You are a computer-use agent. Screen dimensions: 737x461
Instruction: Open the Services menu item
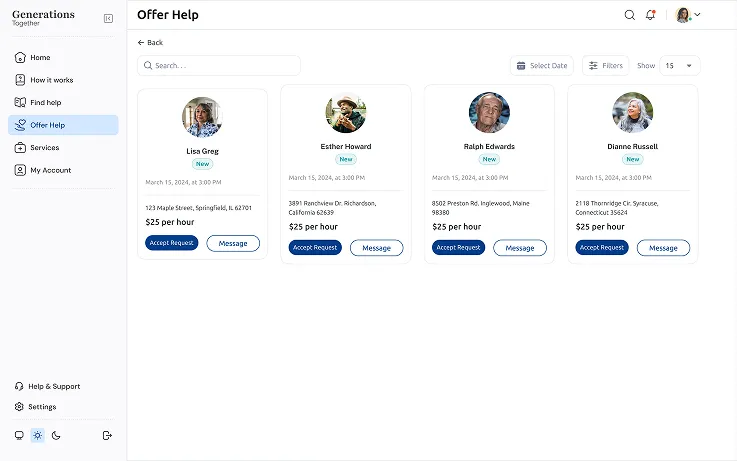pos(44,148)
